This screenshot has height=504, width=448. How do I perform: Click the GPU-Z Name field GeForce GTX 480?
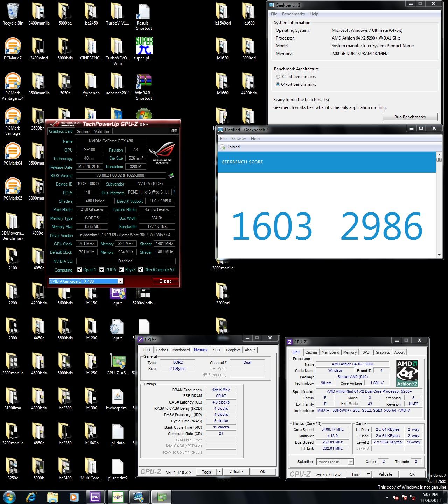111,141
